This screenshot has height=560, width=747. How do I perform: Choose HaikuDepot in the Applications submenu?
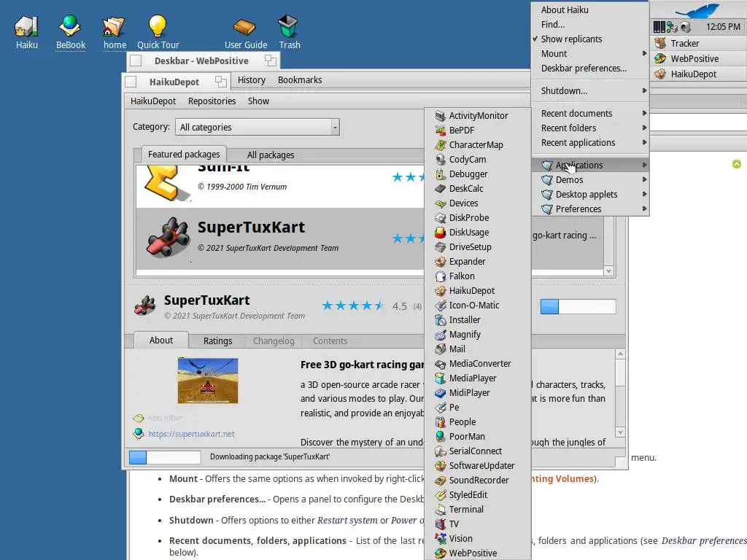[477, 290]
